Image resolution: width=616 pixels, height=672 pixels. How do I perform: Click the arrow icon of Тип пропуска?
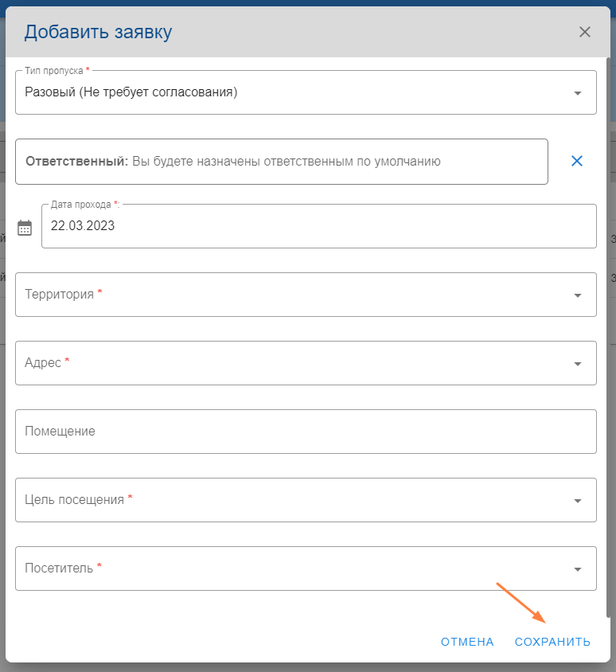(577, 93)
